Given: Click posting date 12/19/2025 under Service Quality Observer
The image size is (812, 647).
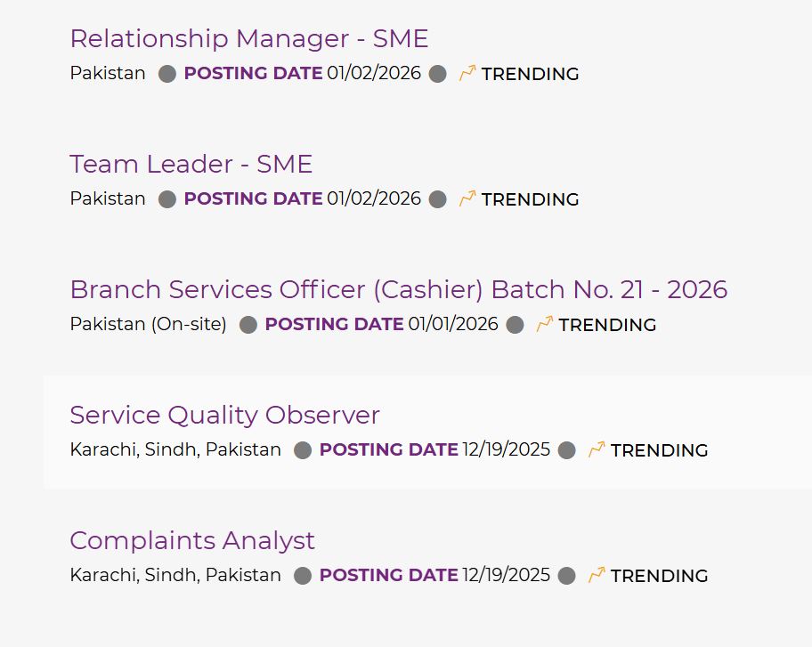Looking at the screenshot, I should tap(506, 450).
